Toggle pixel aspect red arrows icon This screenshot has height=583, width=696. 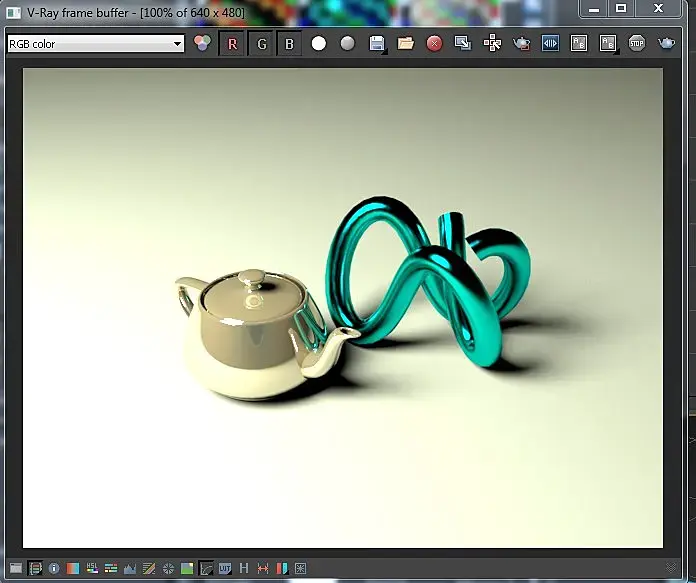click(263, 568)
